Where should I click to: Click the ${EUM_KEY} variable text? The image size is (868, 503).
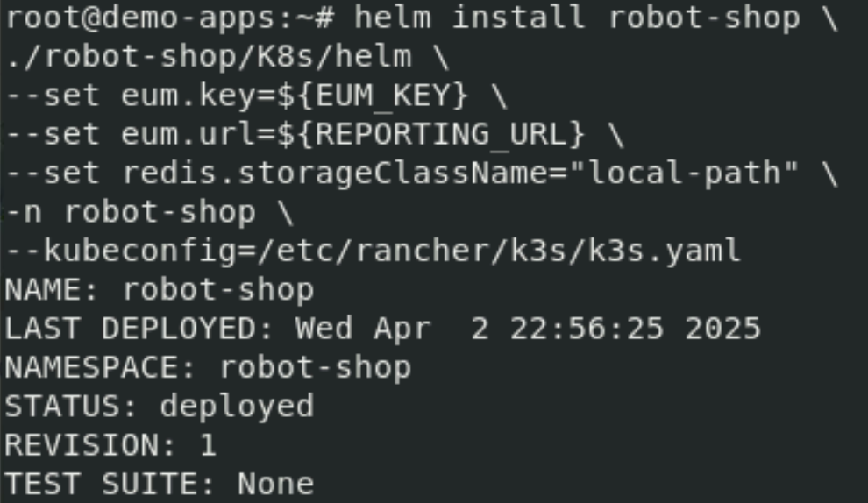(372, 96)
